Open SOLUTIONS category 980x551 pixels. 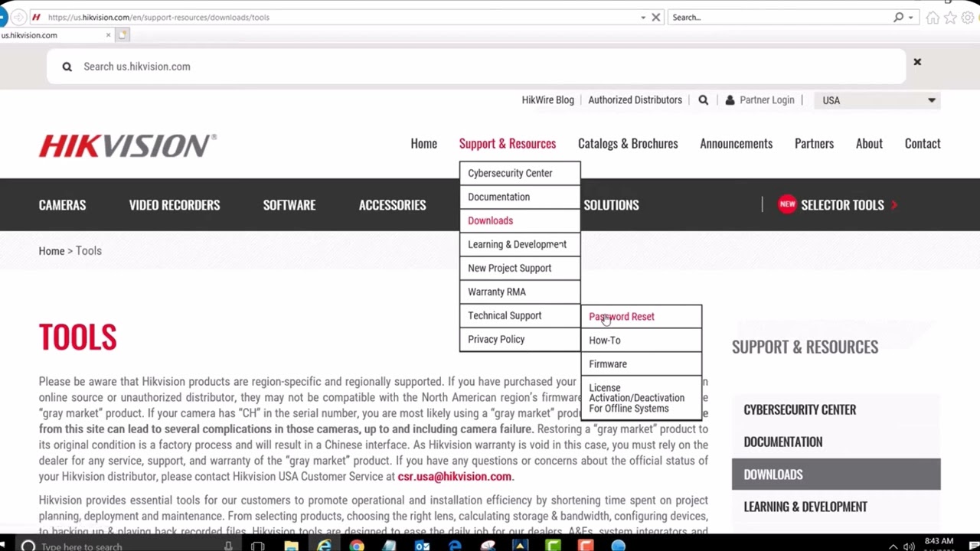611,205
